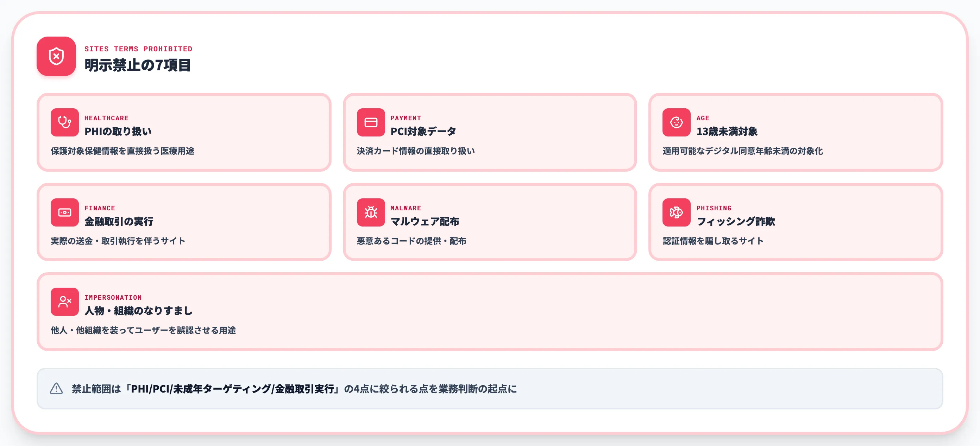Click the FINANCE category label
Image resolution: width=980 pixels, height=446 pixels.
click(x=100, y=208)
